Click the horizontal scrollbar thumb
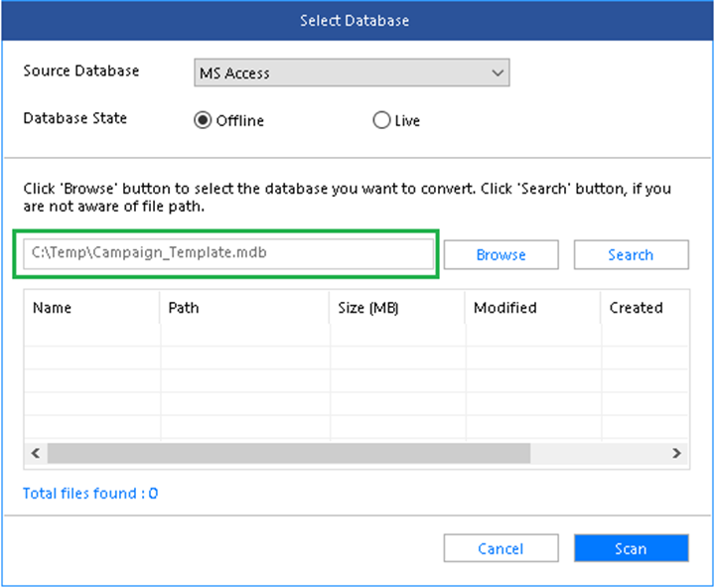The image size is (715, 588). pyautogui.click(x=289, y=453)
